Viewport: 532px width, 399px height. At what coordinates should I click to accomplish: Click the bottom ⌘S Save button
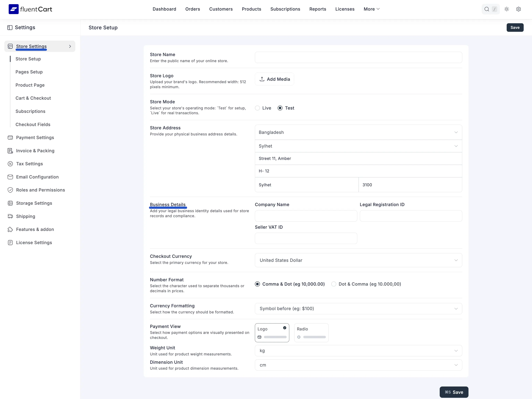tap(454, 392)
